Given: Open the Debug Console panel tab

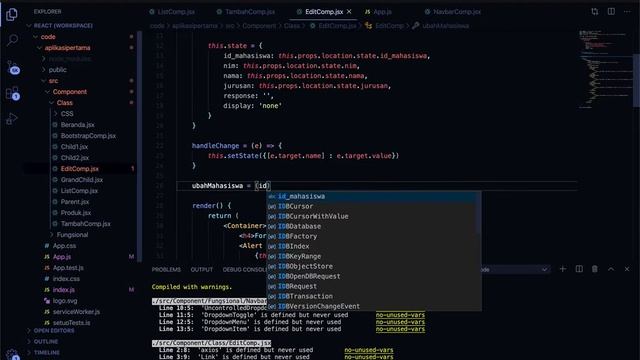Looking at the screenshot, I should [x=244, y=269].
